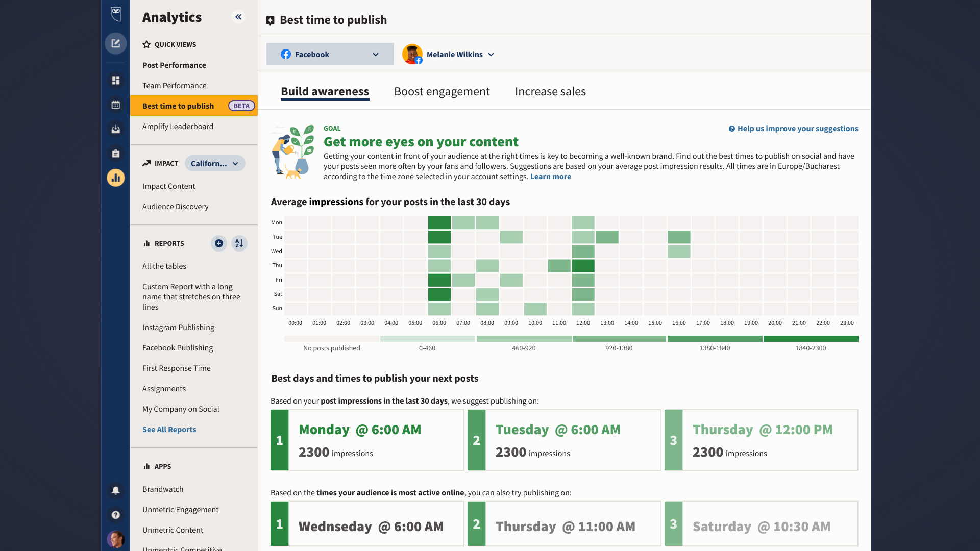Open the Planner calendar icon

point(116,105)
